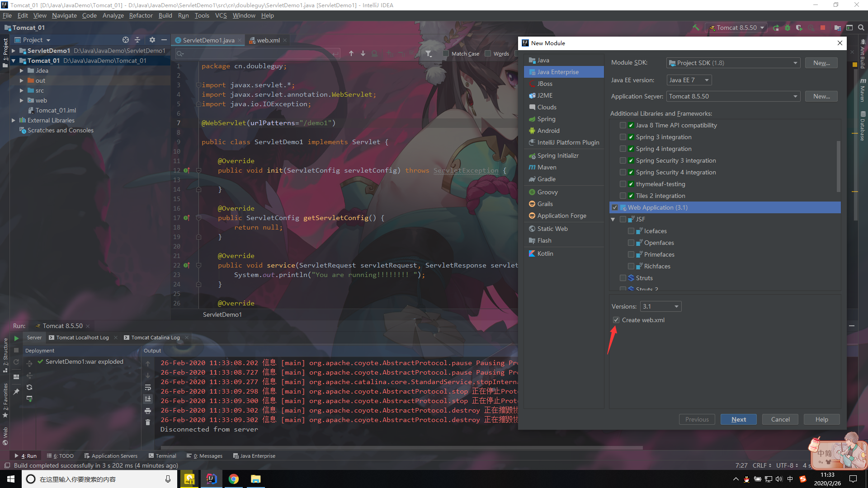This screenshot has height=488, width=868.
Task: Open the Refactor menu
Action: (141, 15)
